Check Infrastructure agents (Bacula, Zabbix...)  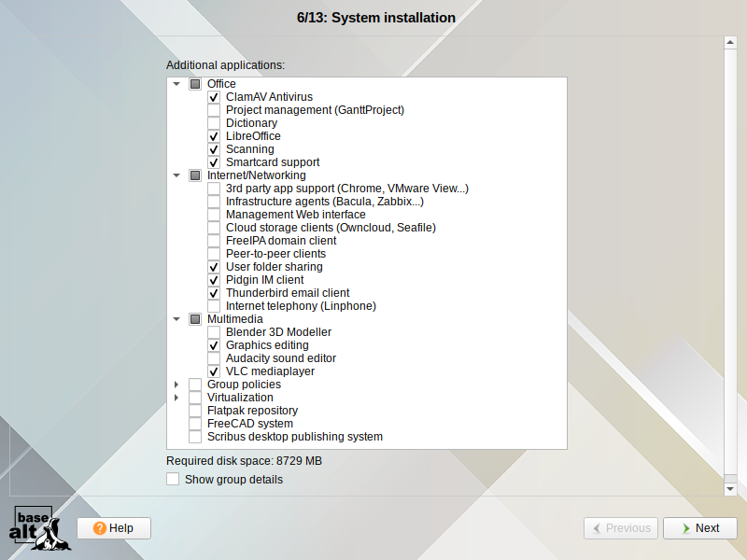[x=214, y=202]
